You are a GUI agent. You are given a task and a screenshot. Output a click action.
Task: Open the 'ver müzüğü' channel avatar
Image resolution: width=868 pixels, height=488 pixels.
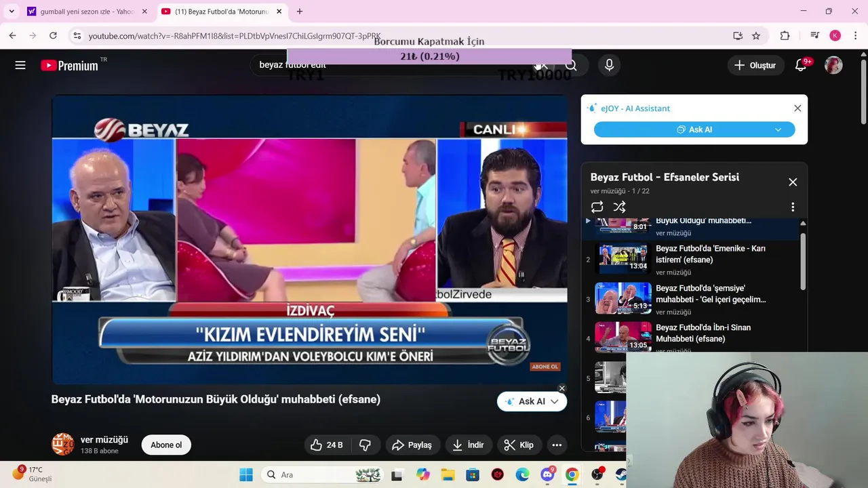(x=63, y=445)
